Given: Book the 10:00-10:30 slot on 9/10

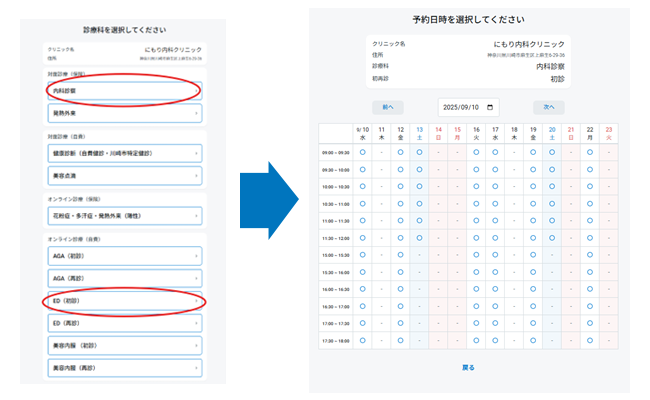Looking at the screenshot, I should 363,187.
